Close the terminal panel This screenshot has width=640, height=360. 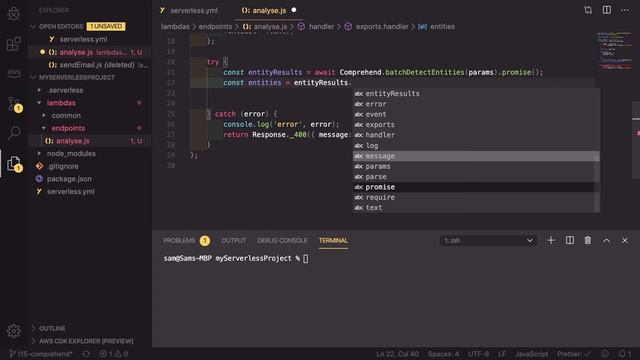point(624,241)
